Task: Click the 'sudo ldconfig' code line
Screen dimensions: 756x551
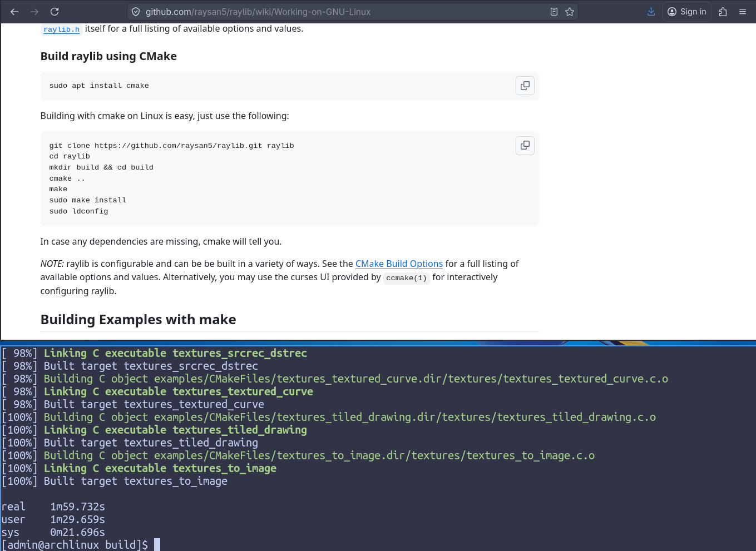Action: click(79, 211)
